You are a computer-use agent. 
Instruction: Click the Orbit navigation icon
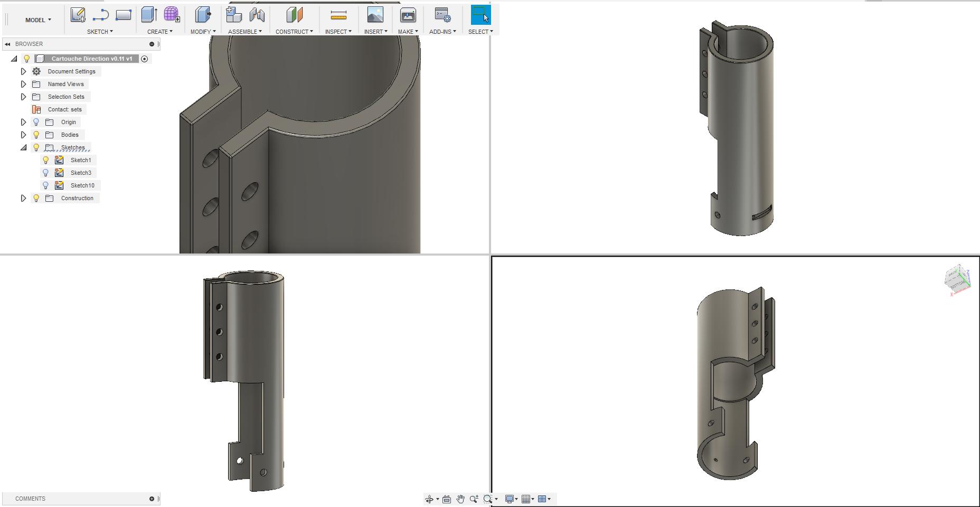pyautogui.click(x=429, y=499)
